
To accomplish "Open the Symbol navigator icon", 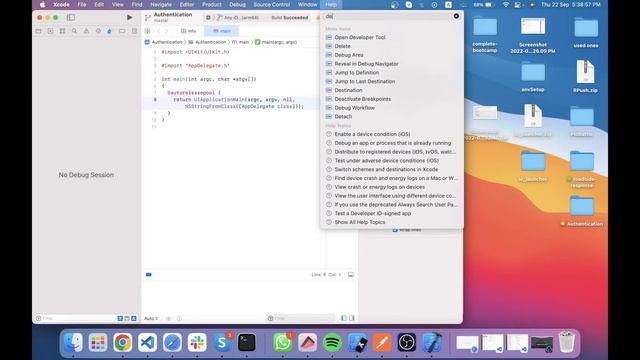I will (62, 31).
